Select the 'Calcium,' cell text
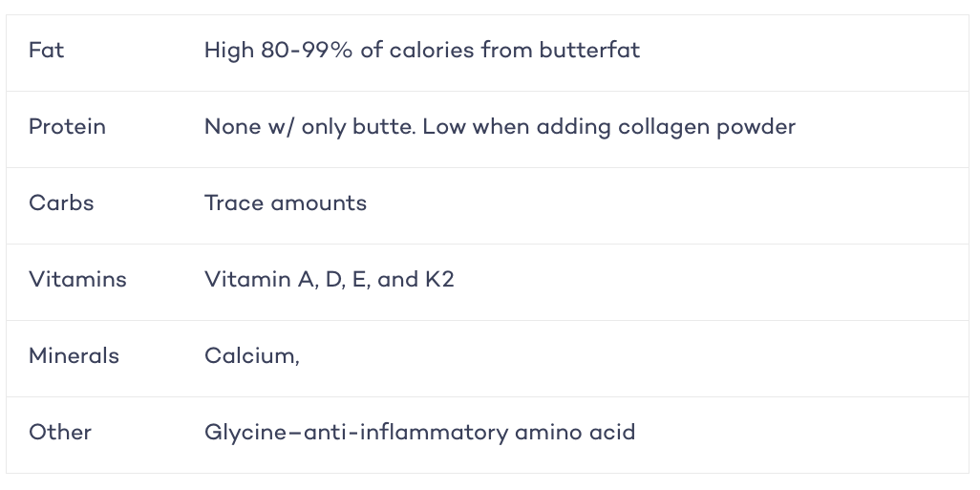The image size is (980, 490). (252, 355)
